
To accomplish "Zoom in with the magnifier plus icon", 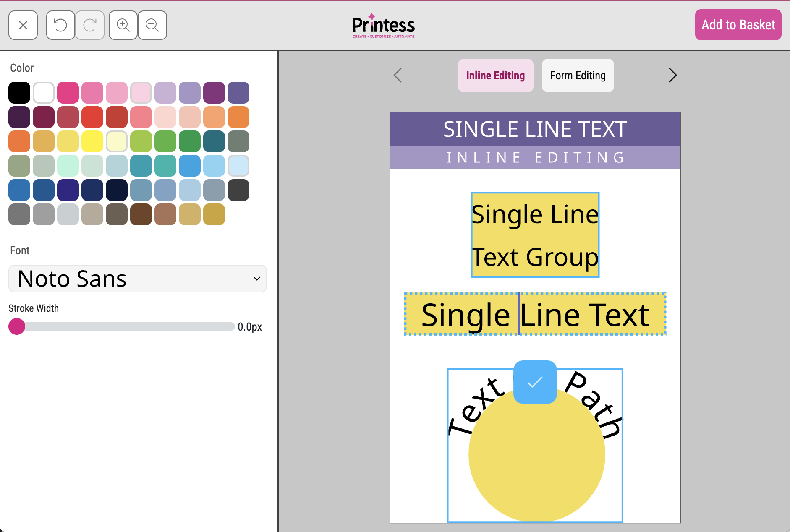I will coord(123,25).
